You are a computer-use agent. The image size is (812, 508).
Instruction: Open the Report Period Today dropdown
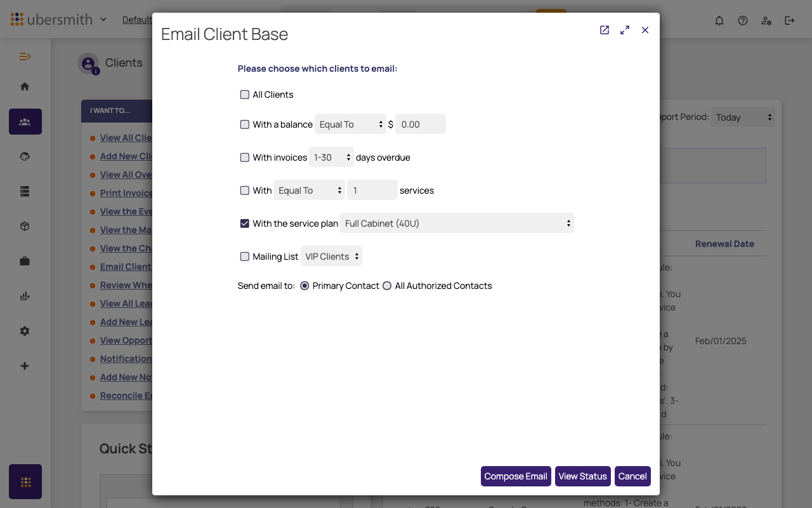click(743, 117)
